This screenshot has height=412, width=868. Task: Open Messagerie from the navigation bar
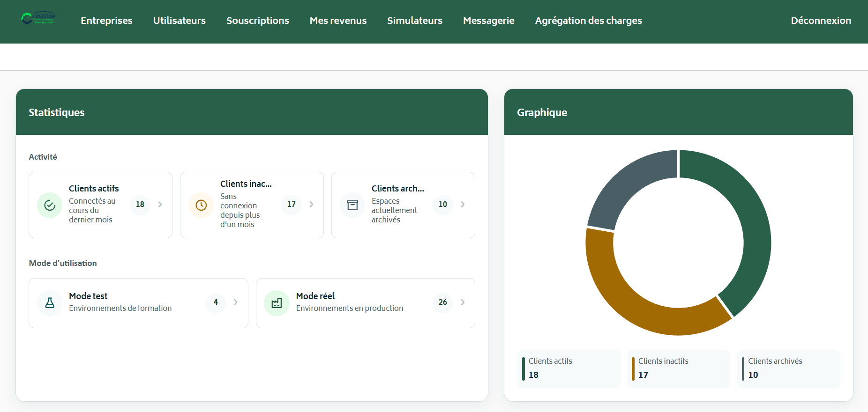(489, 21)
